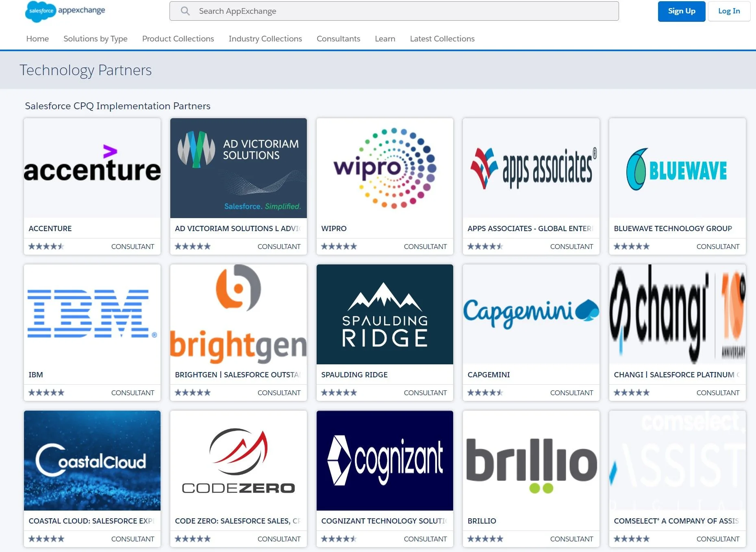Click Changi's star rating
The height and width of the screenshot is (552, 756).
[x=632, y=392]
